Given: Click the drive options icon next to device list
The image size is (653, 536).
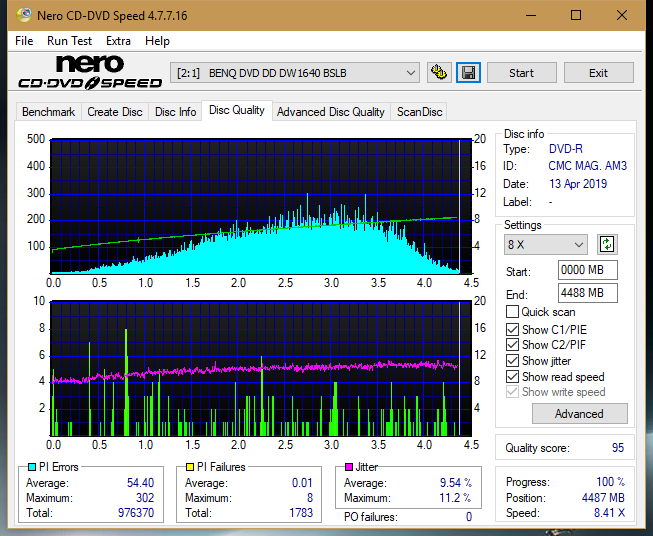Looking at the screenshot, I should 439,73.
